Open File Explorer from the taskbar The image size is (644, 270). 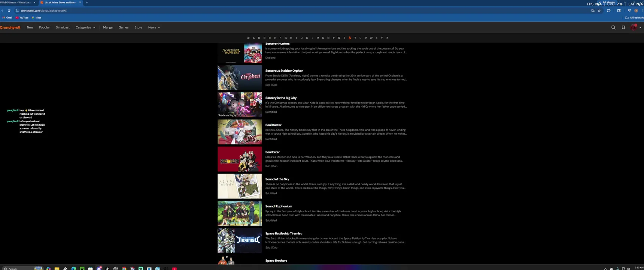click(57, 268)
